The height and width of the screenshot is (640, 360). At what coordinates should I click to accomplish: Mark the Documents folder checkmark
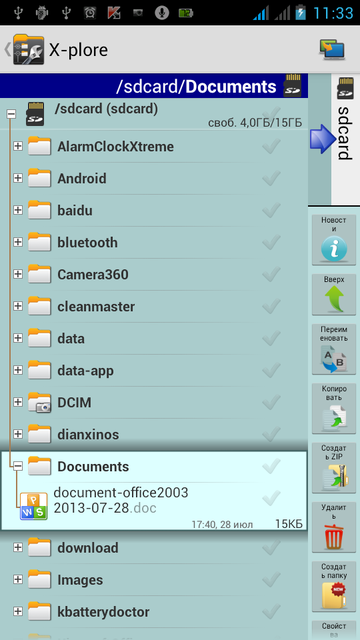click(x=271, y=466)
